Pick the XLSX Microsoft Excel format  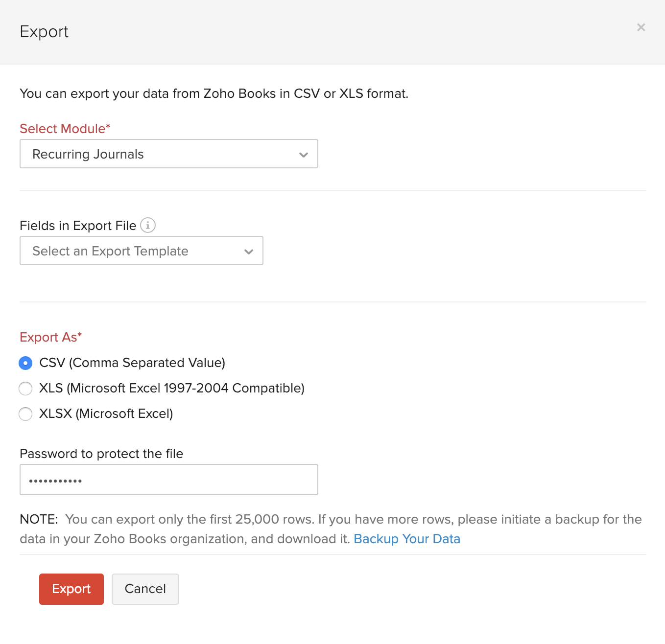[x=25, y=414]
